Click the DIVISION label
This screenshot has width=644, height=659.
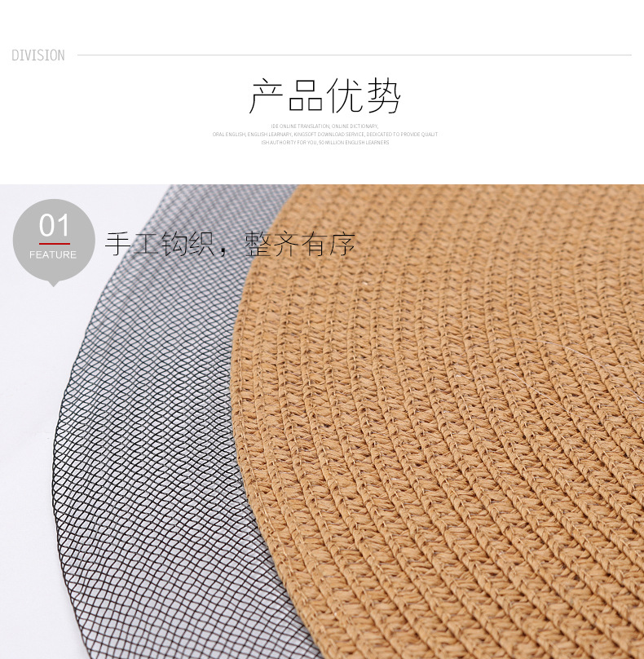coord(38,55)
